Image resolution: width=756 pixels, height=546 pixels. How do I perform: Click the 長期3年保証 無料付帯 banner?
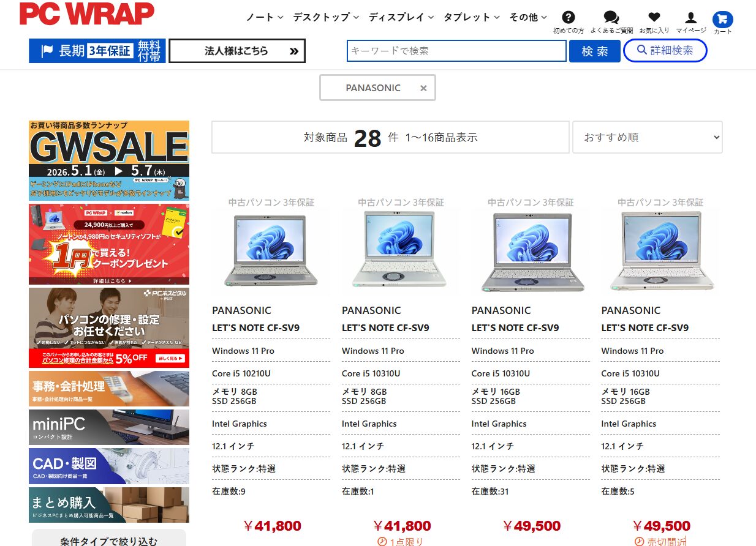[x=97, y=51]
